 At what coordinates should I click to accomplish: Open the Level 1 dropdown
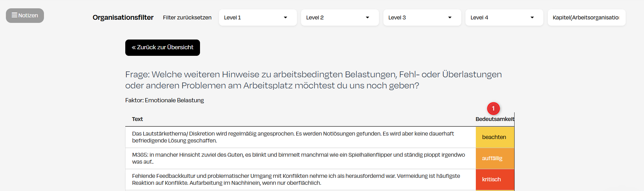(x=257, y=18)
